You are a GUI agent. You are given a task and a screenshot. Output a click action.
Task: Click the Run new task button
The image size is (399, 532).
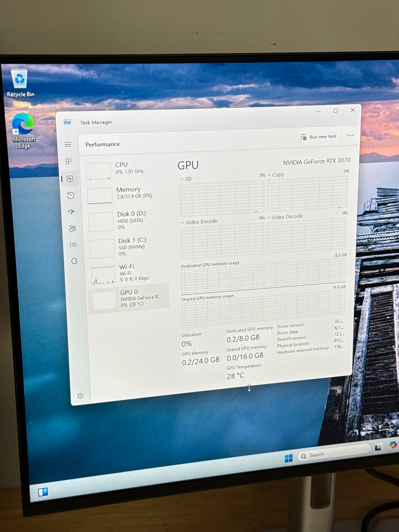(x=318, y=137)
